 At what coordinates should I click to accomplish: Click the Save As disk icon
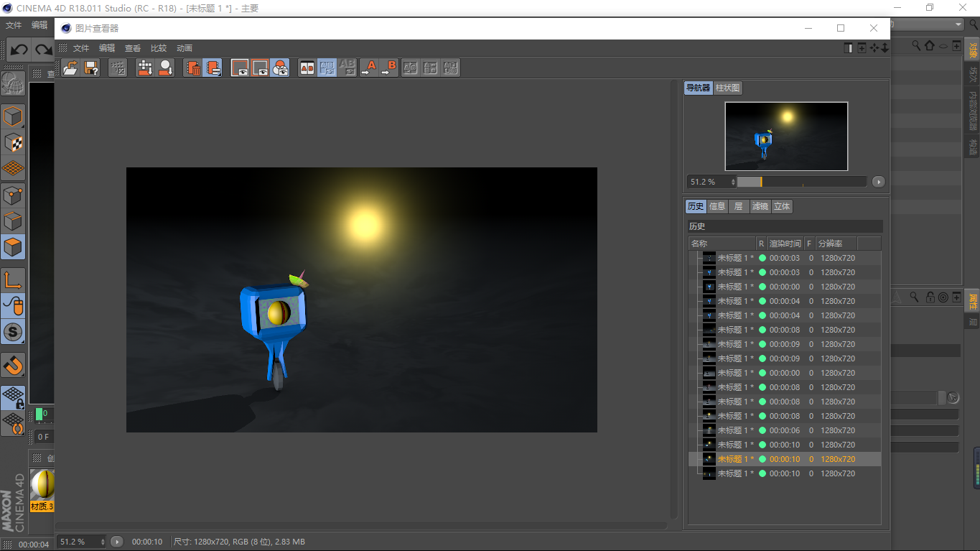coord(91,68)
